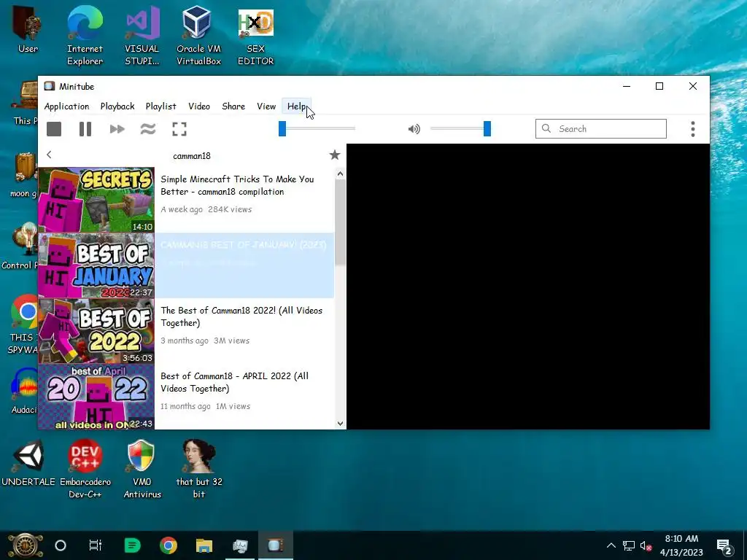Image resolution: width=747 pixels, height=560 pixels.
Task: Select the Embarcadero Dev-C++ desktop icon
Action: (x=85, y=469)
